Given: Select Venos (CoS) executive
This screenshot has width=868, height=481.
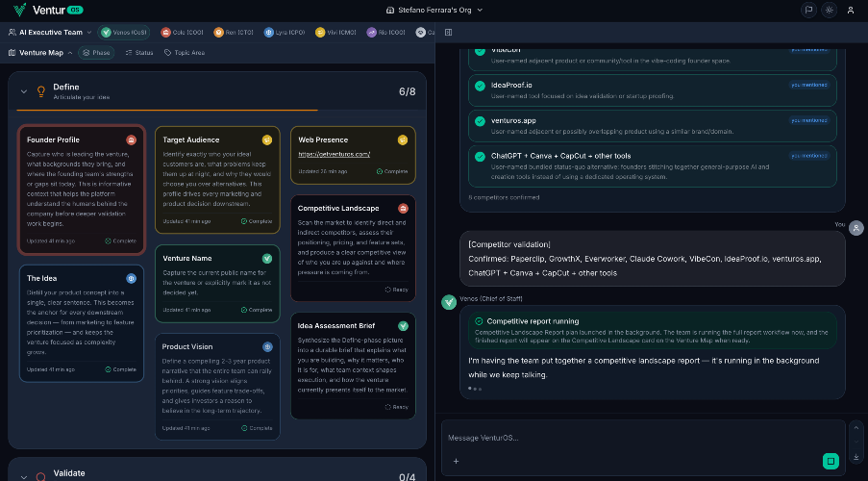Looking at the screenshot, I should click(x=124, y=32).
